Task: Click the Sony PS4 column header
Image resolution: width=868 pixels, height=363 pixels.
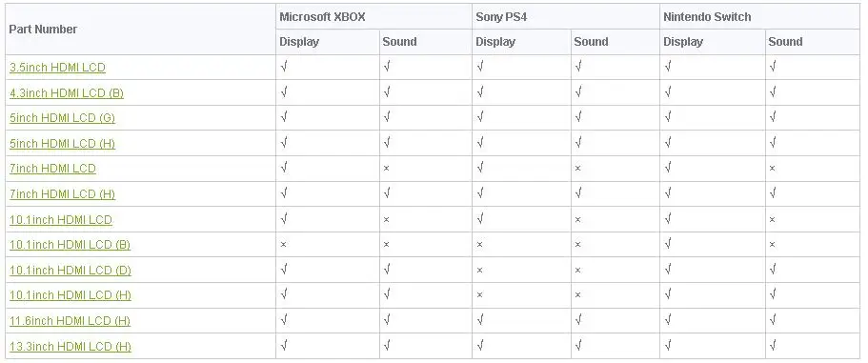Action: 501,17
